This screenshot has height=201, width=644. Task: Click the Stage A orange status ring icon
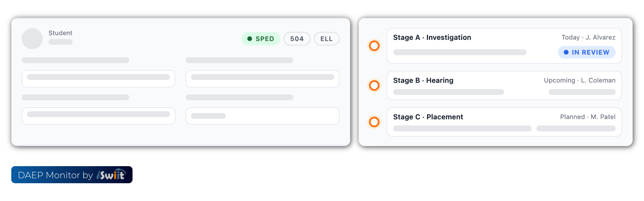coord(374,46)
